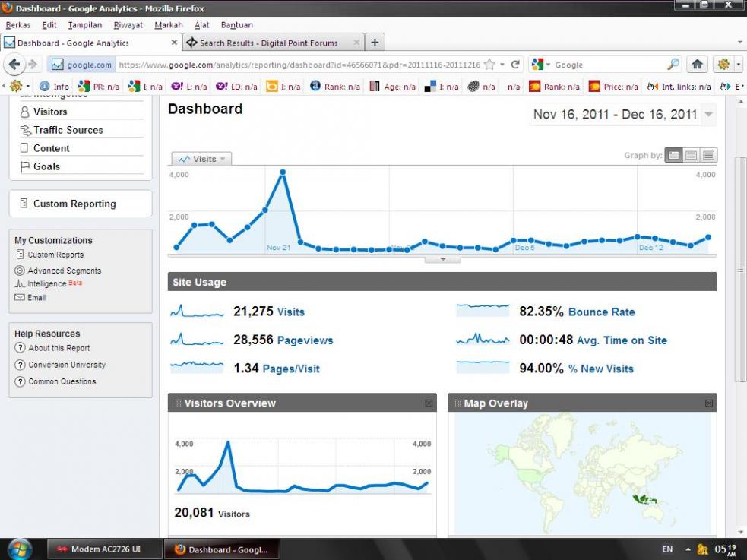Close the Visitors Overview widget
747x560 pixels.
429,403
